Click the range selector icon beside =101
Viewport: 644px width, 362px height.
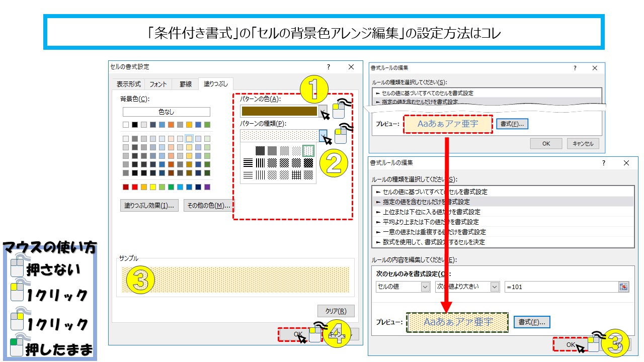tap(624, 287)
